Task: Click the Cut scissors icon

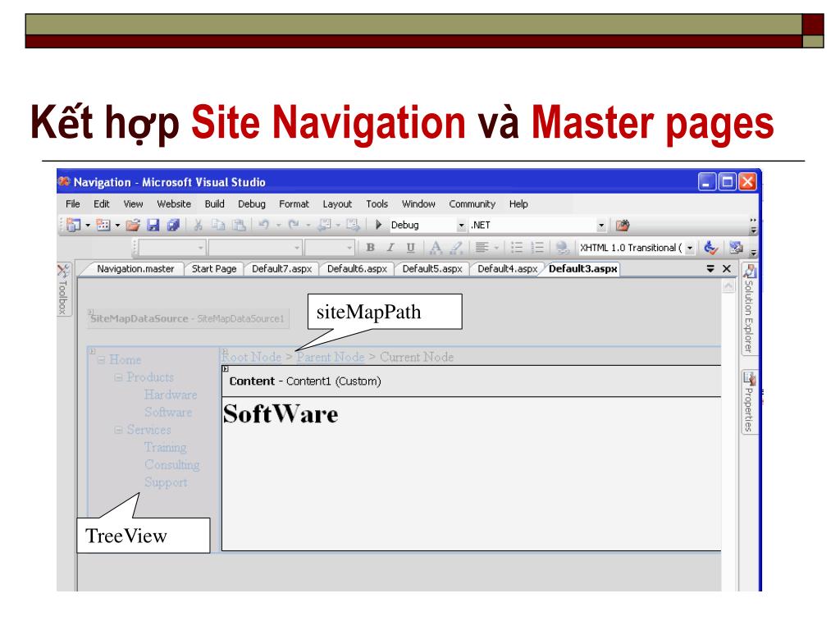Action: point(198,225)
